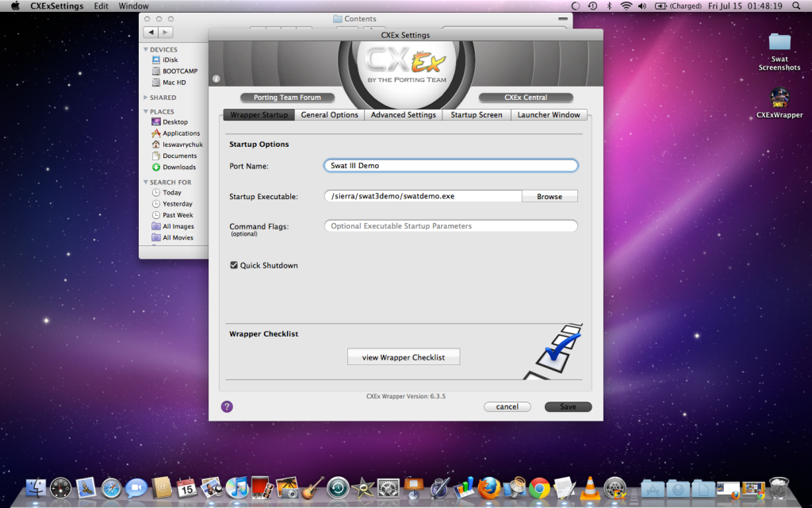Go back in the Finder window

[151, 32]
